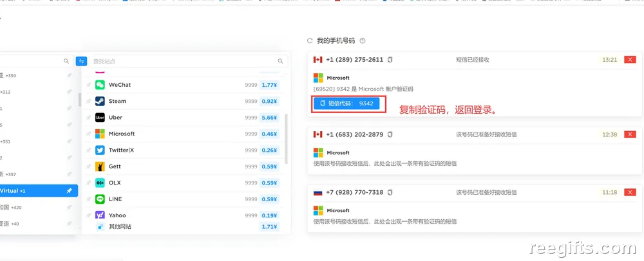Pin the Uber service
This screenshot has width=644, height=261.
tap(88, 118)
